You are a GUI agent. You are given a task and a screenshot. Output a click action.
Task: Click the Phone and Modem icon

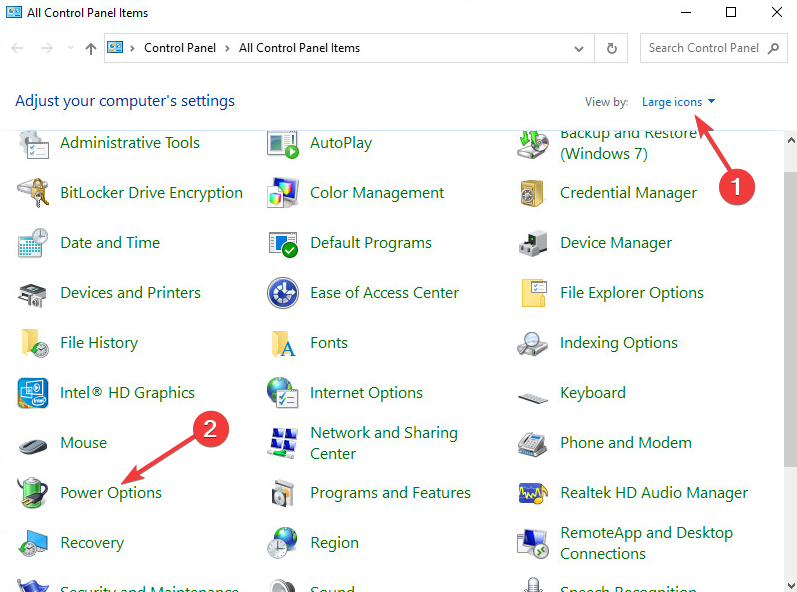tap(533, 444)
